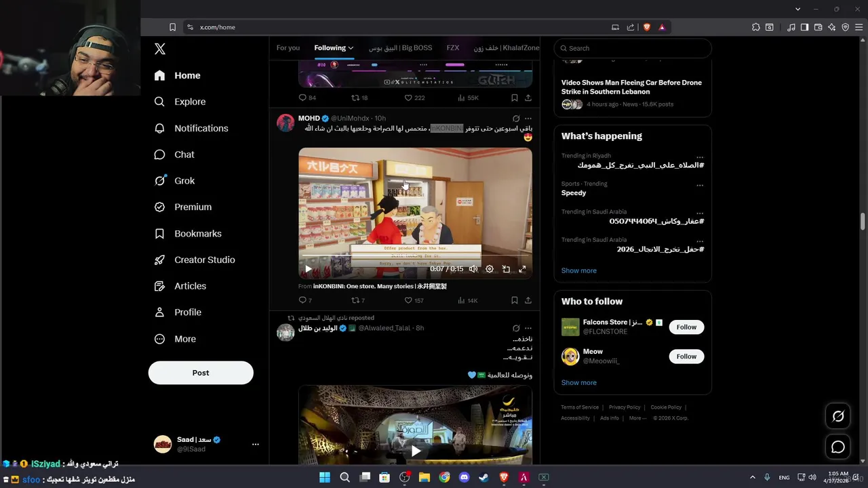
Task: Open the three-dot menu on MOHD's post
Action: tap(528, 119)
